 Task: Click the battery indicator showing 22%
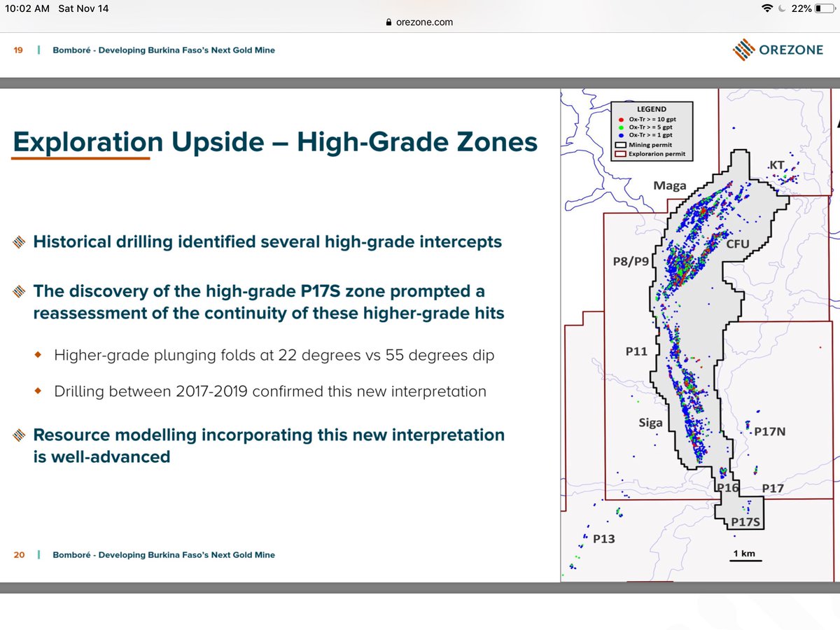tap(823, 8)
